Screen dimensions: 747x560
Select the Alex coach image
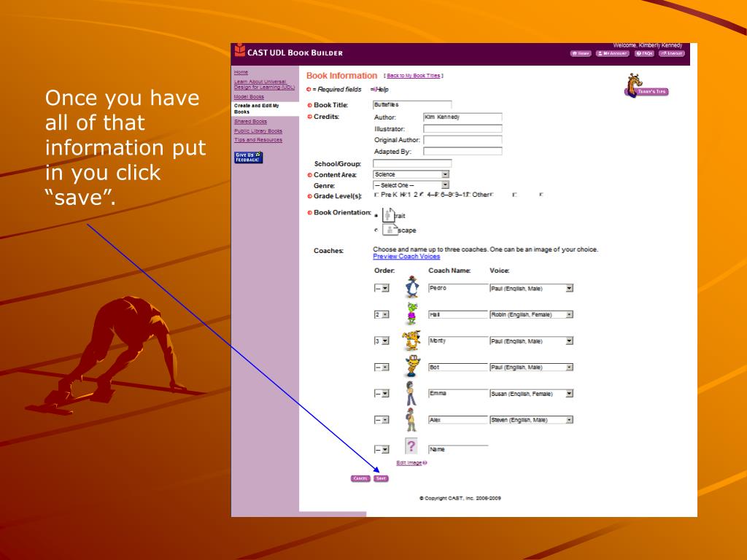(410, 419)
